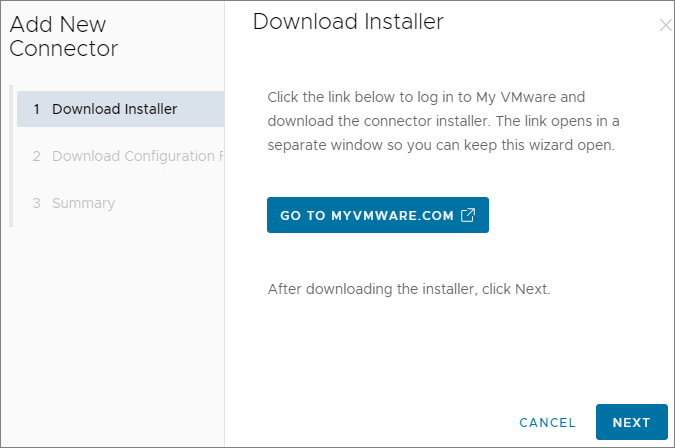Cancel the connector wizard

coord(547,423)
